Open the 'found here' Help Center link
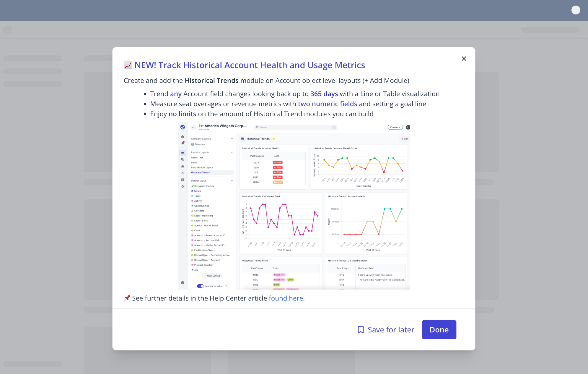The width and height of the screenshot is (588, 374). coord(286,298)
